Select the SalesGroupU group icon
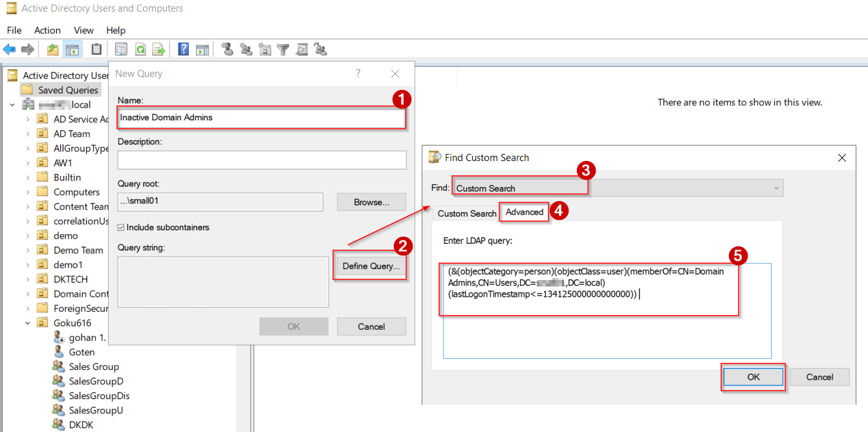Screen dimensions: 868x432 pos(59,411)
